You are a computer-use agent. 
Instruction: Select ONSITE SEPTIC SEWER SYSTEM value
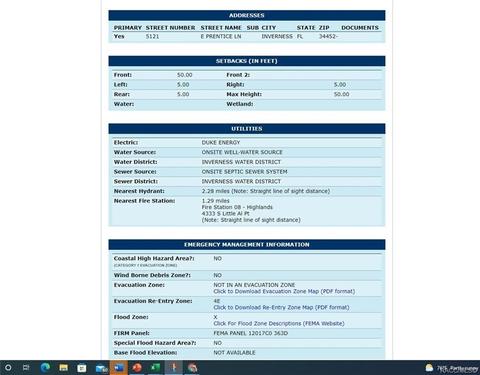click(x=244, y=172)
